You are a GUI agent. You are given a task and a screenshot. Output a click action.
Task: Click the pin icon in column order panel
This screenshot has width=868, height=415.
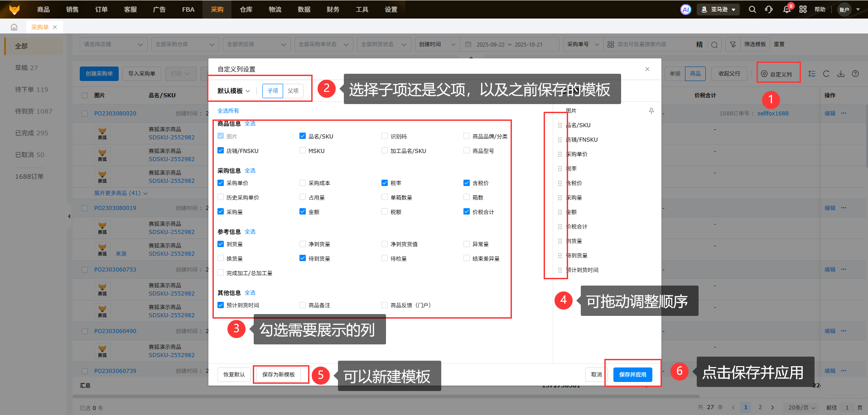[651, 111]
